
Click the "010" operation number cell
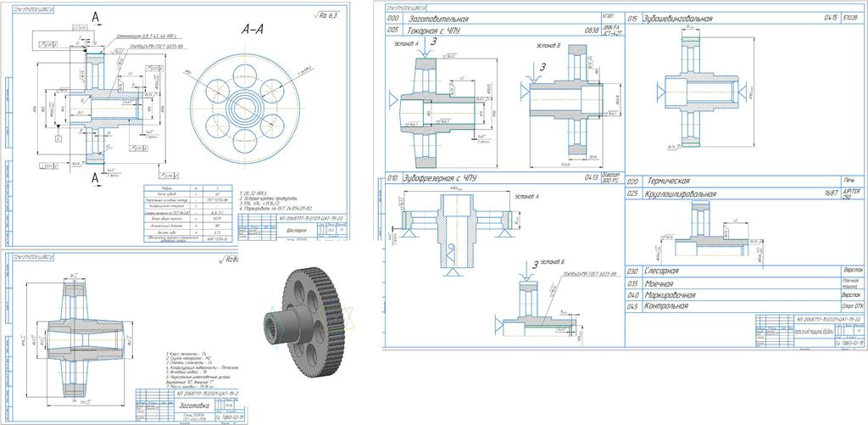point(393,178)
